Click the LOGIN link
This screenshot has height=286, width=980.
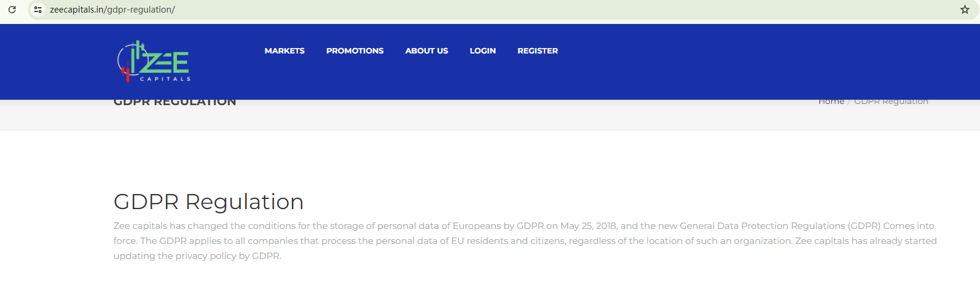coord(482,51)
